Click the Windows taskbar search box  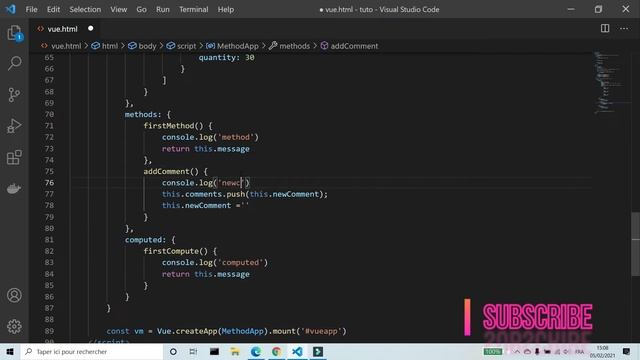coord(92,351)
